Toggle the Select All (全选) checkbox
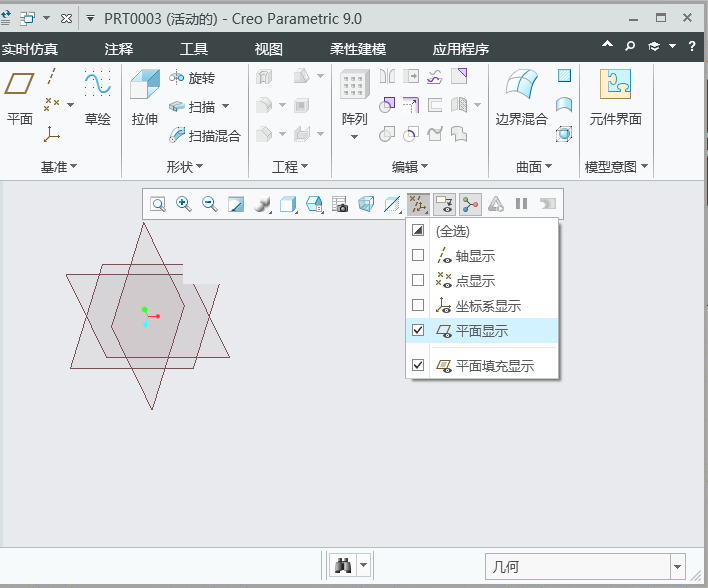 click(x=418, y=230)
